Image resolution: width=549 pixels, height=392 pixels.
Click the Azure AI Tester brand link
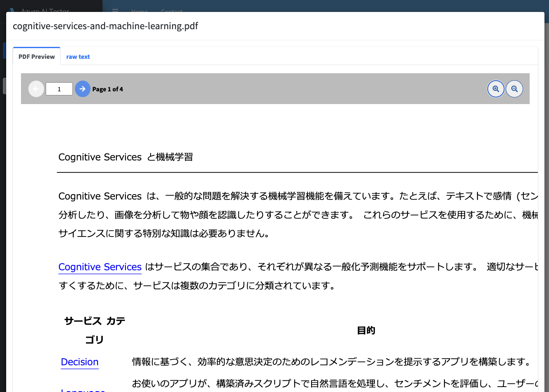tap(45, 11)
